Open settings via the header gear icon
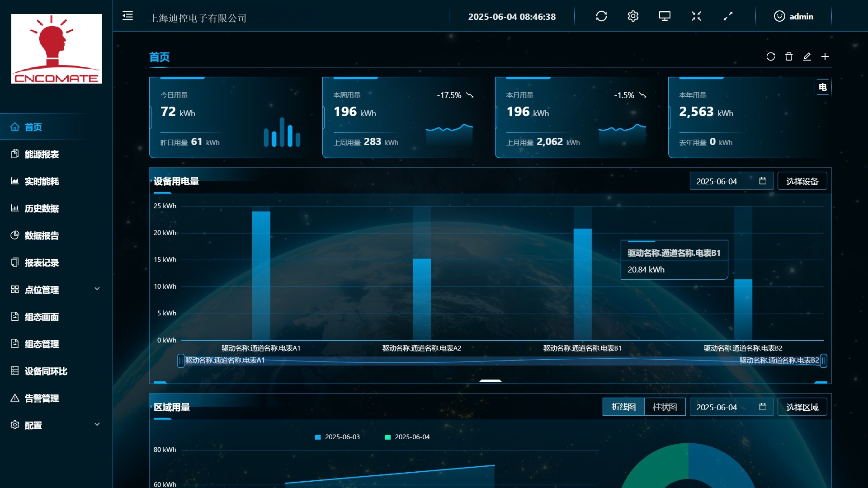The image size is (868, 488). 633,16
